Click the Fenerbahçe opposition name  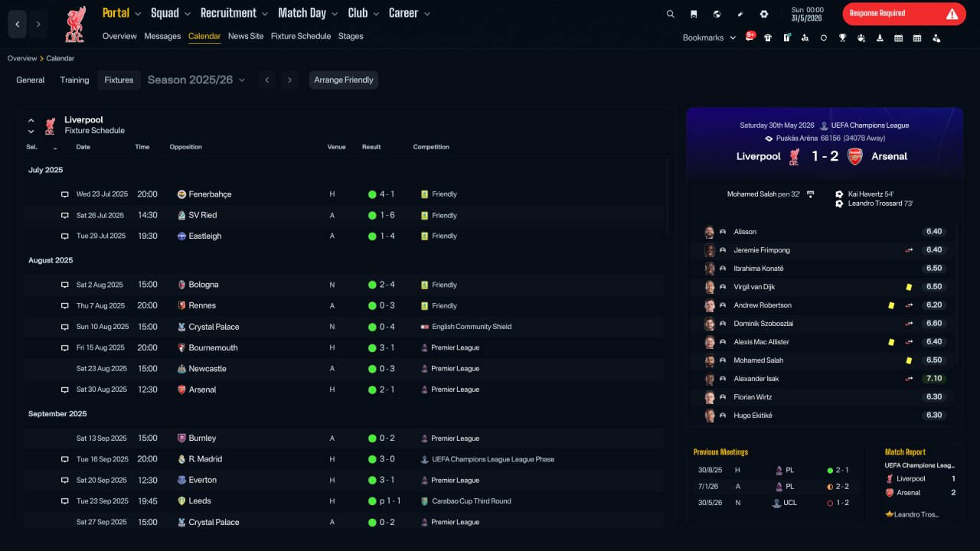coord(211,194)
